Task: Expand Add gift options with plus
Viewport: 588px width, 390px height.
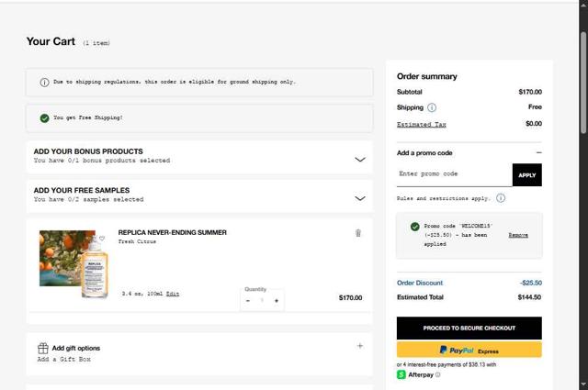Action: (x=359, y=346)
